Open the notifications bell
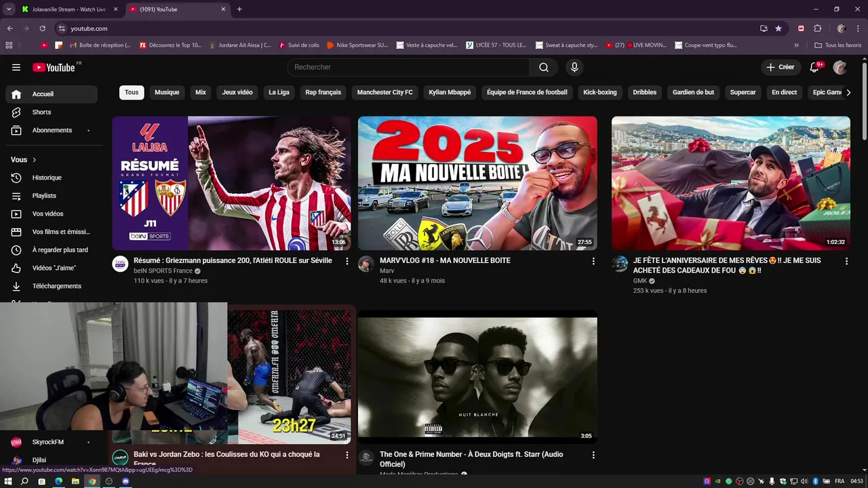This screenshot has width=868, height=488. click(x=814, y=67)
